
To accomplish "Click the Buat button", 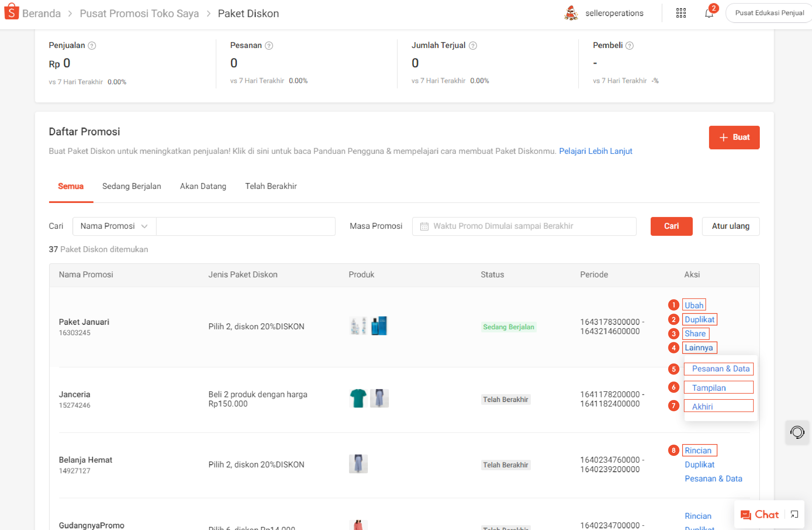I will pyautogui.click(x=734, y=137).
